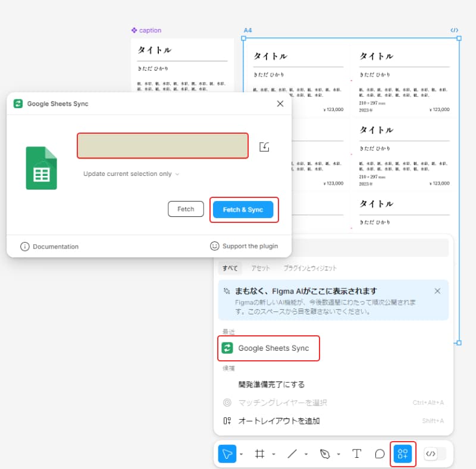Select the Move tool in the toolbar

click(x=227, y=454)
